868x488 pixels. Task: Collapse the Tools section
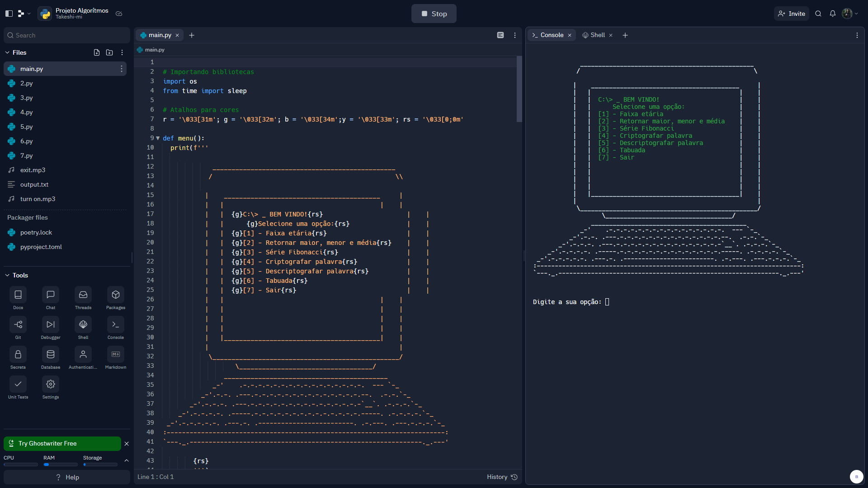[x=7, y=275]
